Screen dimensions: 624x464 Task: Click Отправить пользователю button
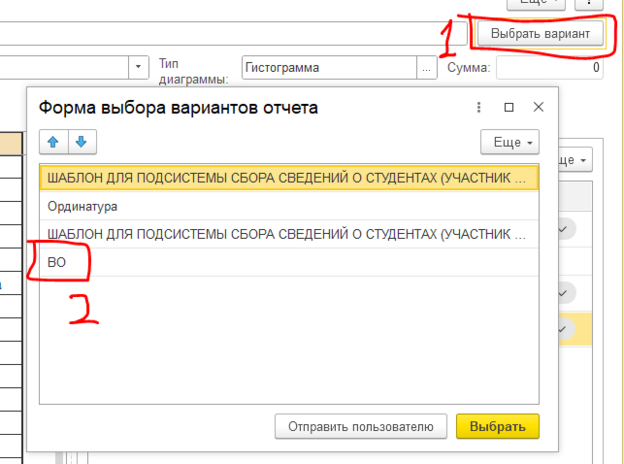pos(361,426)
